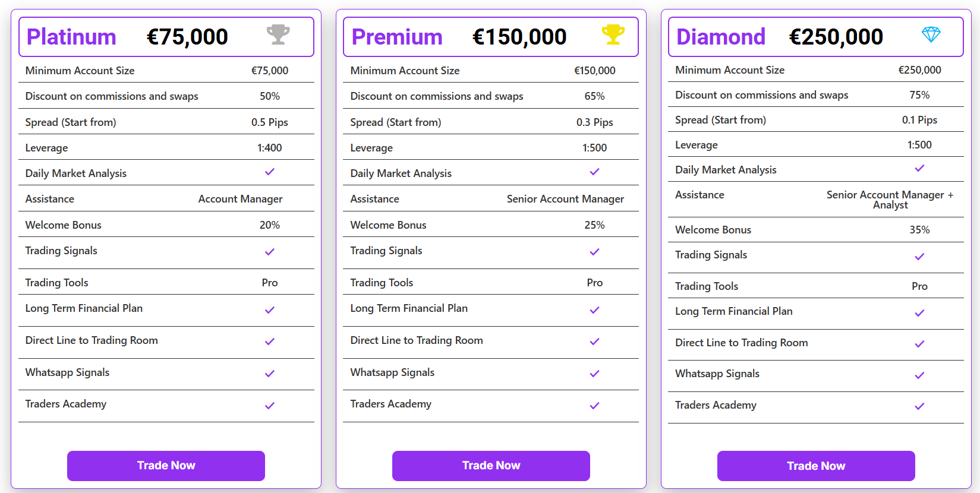
Task: Click the Diamond €250,000 header price
Action: [836, 37]
